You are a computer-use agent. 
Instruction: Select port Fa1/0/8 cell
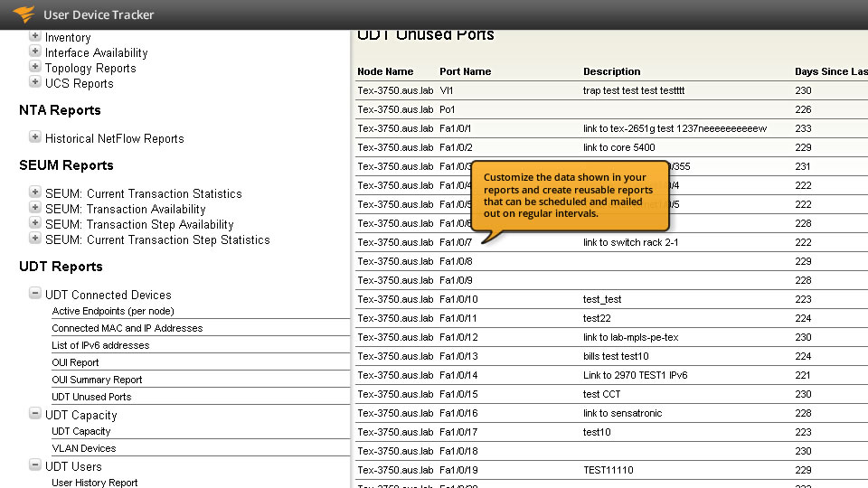coord(456,261)
